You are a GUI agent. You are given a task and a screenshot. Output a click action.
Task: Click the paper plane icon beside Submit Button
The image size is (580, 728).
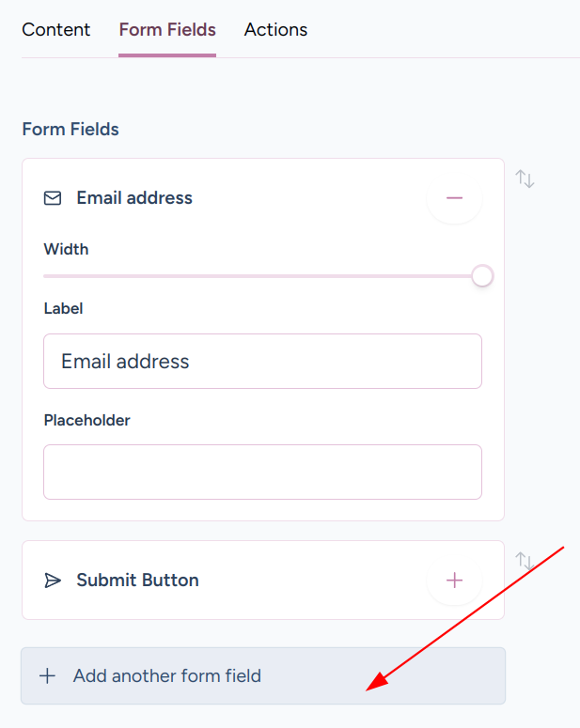[x=54, y=581]
